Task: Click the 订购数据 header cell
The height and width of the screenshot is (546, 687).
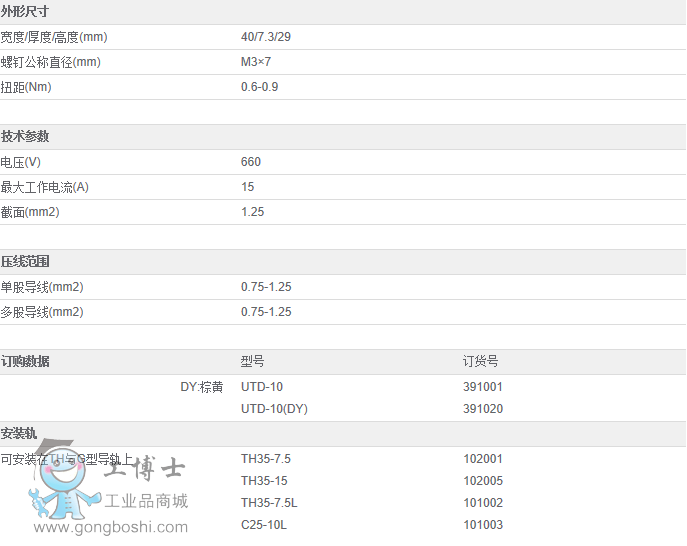Action: pyautogui.click(x=25, y=362)
